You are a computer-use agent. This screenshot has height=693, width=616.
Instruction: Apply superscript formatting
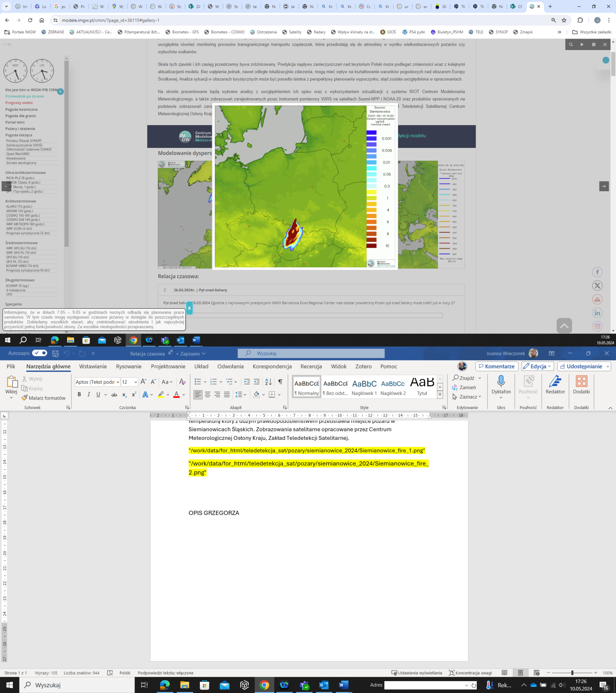point(134,394)
